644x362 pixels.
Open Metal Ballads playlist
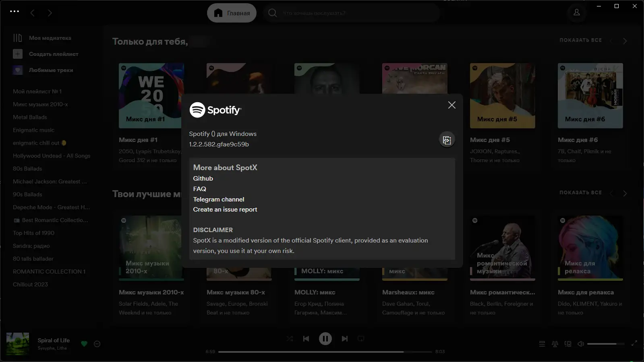[x=30, y=117]
